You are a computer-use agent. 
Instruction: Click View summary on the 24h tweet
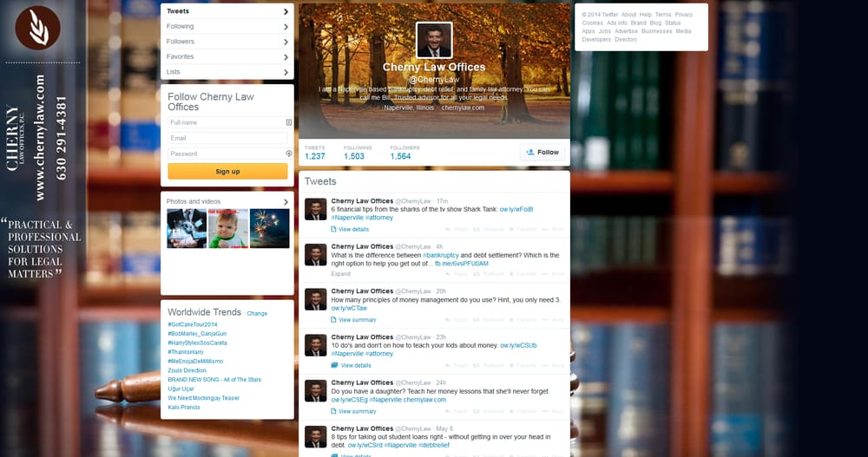point(357,411)
